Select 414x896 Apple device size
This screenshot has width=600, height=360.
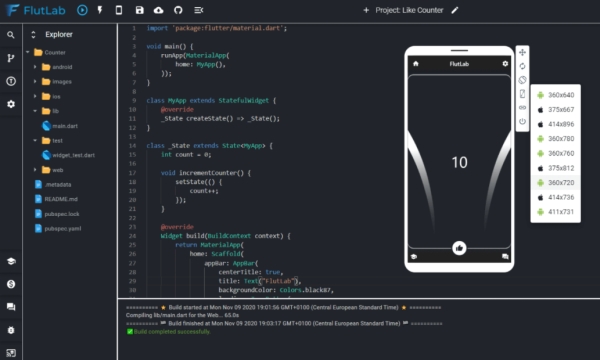(x=556, y=124)
